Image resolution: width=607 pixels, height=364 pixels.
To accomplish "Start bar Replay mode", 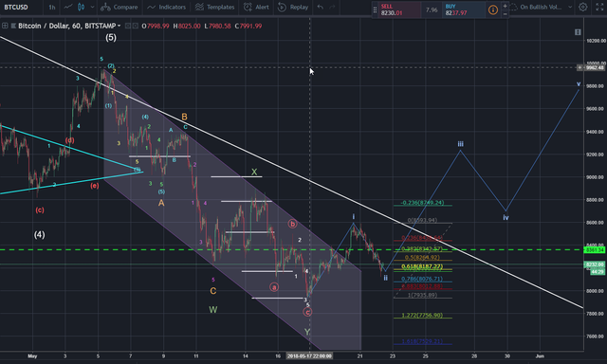I will [293, 7].
